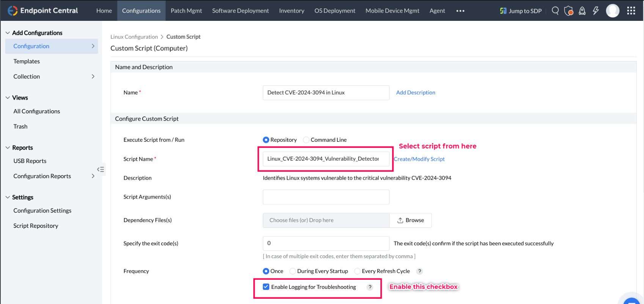Navigate to Linux Configuration breadcrumb

[134, 37]
